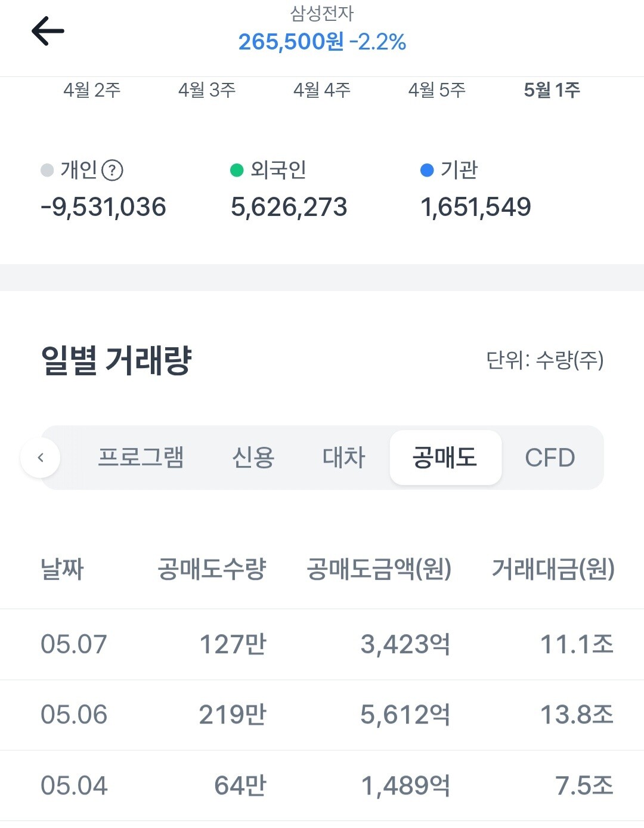Tap the blue 기관 legend dot
Viewport: 644px width, 828px height.
click(427, 171)
